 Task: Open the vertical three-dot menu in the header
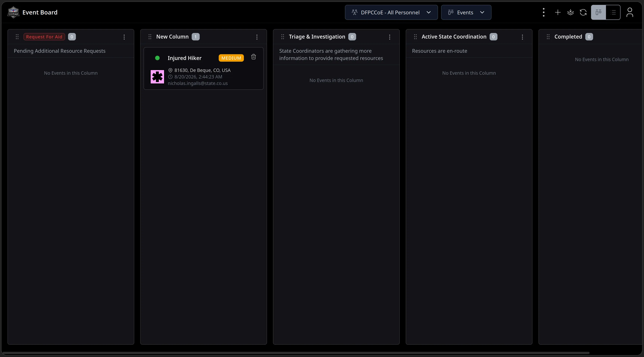pos(544,12)
